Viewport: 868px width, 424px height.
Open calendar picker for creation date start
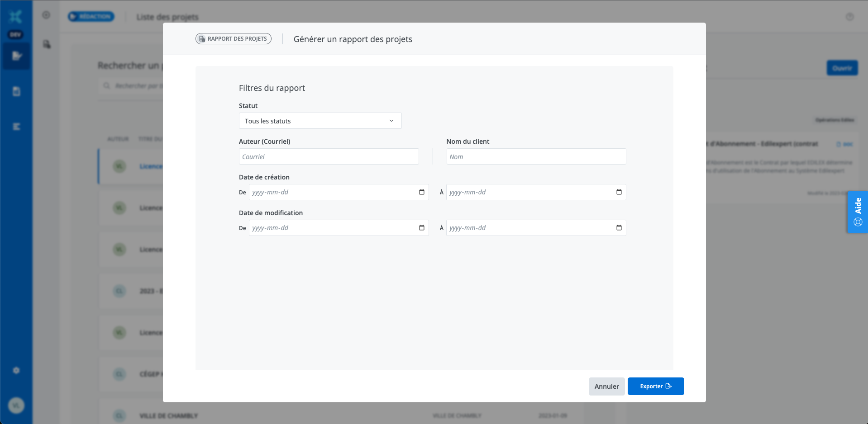tap(421, 192)
